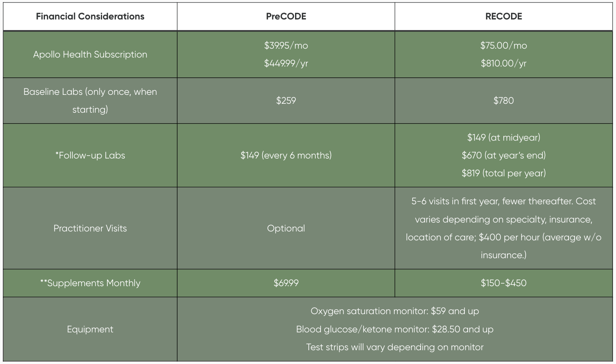This screenshot has width=616, height=364.
Task: Select the Apollo Health Subscription row label
Action: click(x=90, y=55)
